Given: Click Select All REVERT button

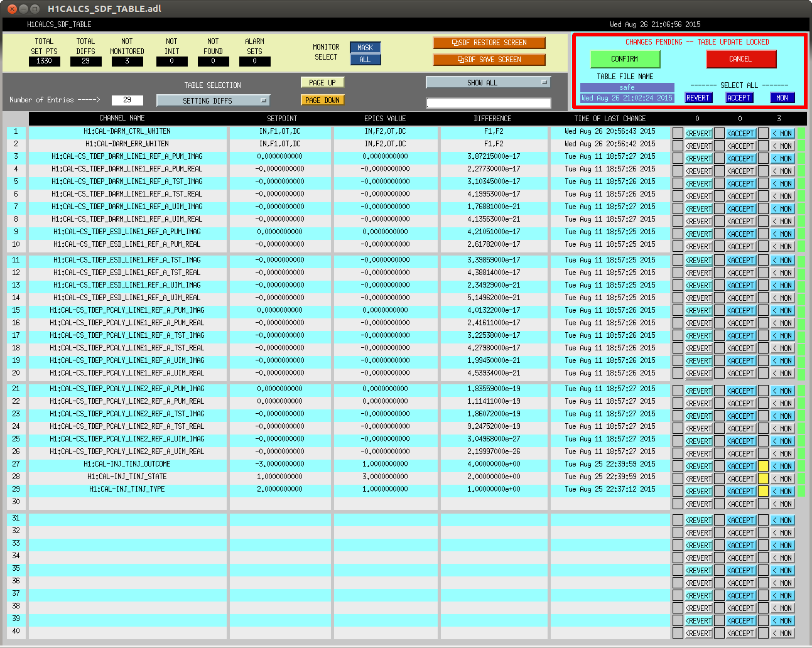Looking at the screenshot, I should click(x=698, y=98).
